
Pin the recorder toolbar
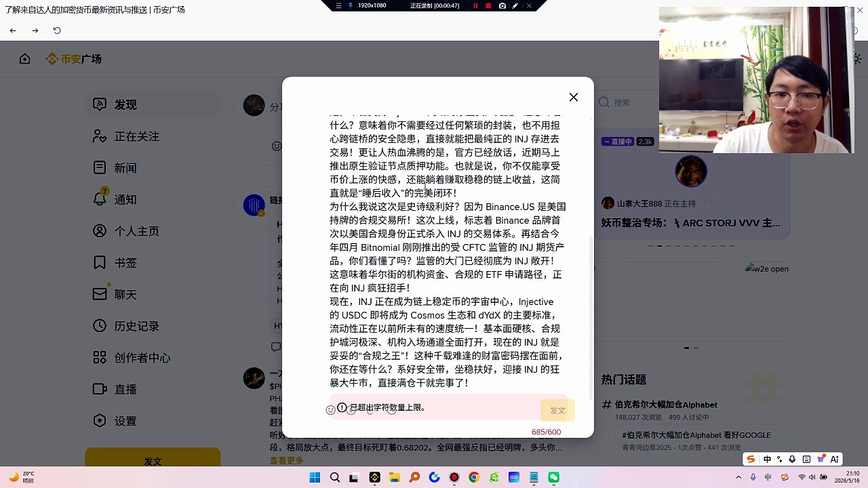point(351,5)
